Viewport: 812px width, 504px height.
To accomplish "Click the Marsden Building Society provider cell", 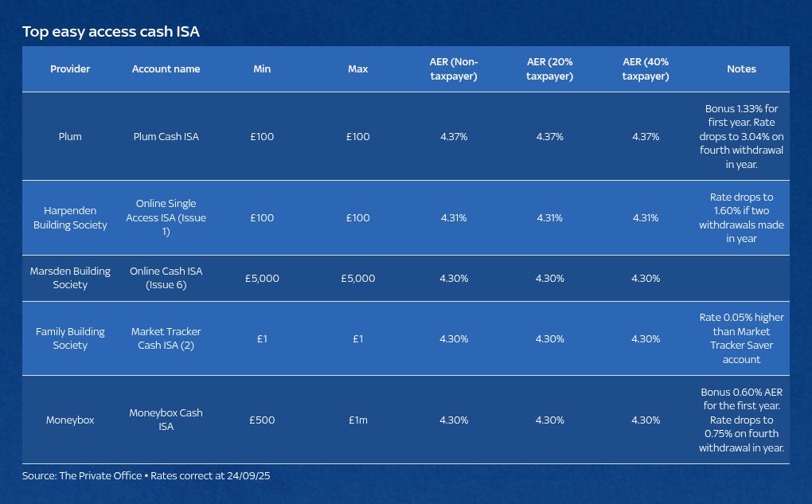I will click(x=70, y=278).
